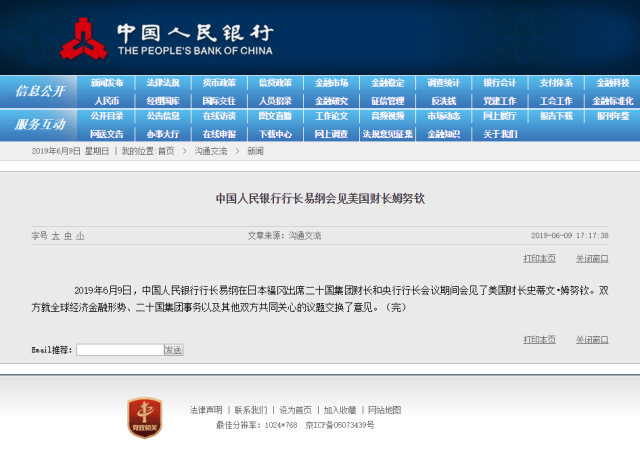Open the 支付体系 menu item

(556, 83)
